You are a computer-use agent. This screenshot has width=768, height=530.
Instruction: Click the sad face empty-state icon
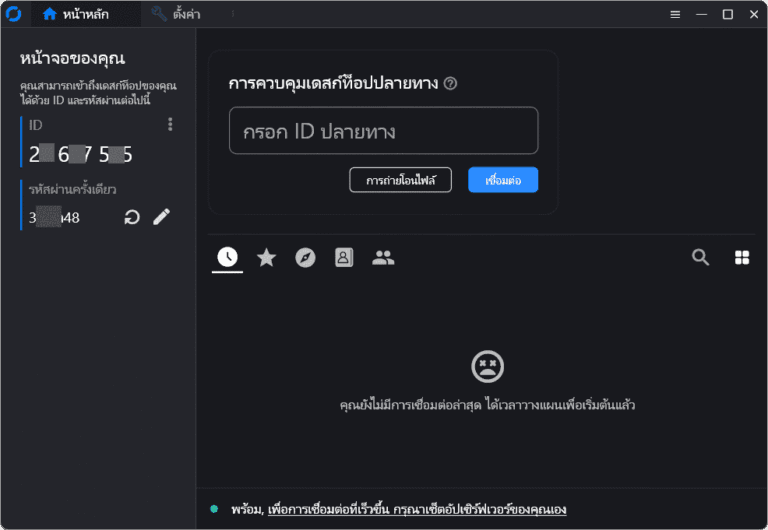point(487,366)
